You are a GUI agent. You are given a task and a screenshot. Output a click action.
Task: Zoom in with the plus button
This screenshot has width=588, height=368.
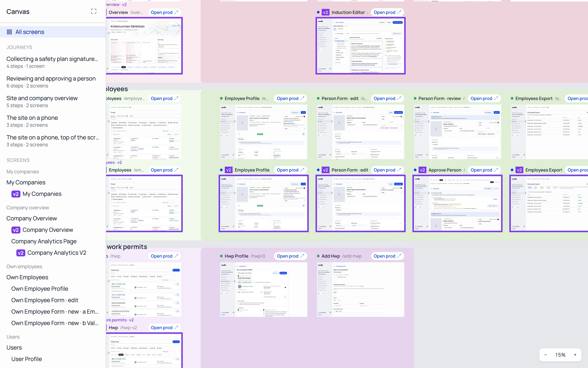[575, 355]
